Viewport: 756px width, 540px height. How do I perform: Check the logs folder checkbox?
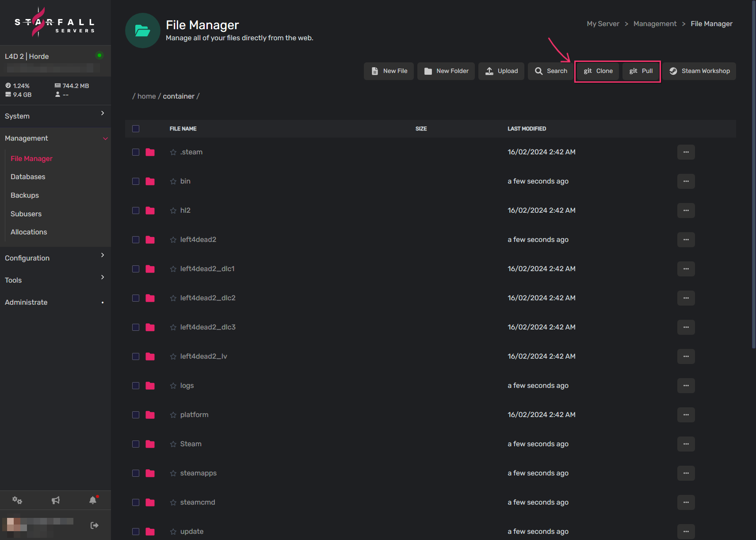point(136,386)
